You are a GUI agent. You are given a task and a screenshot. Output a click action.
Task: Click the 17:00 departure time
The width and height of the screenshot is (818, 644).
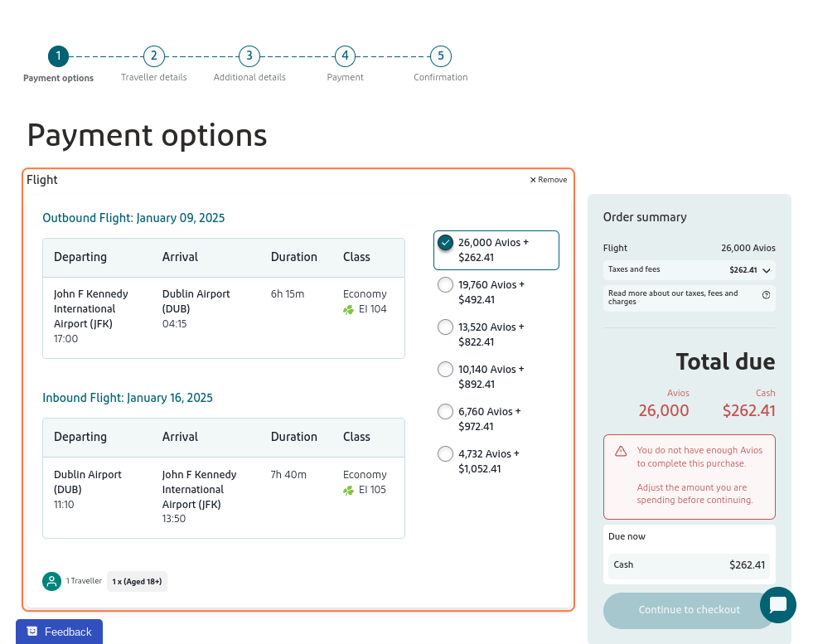click(x=65, y=339)
